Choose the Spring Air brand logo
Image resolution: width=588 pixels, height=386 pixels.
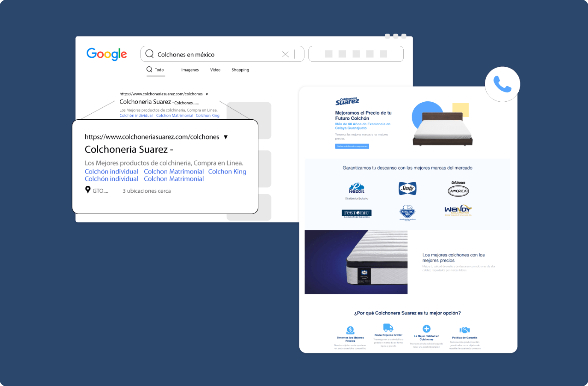(x=407, y=213)
